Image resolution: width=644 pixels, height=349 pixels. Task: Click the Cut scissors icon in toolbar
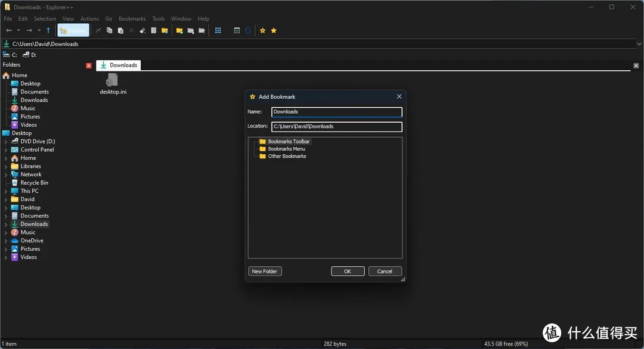click(99, 30)
